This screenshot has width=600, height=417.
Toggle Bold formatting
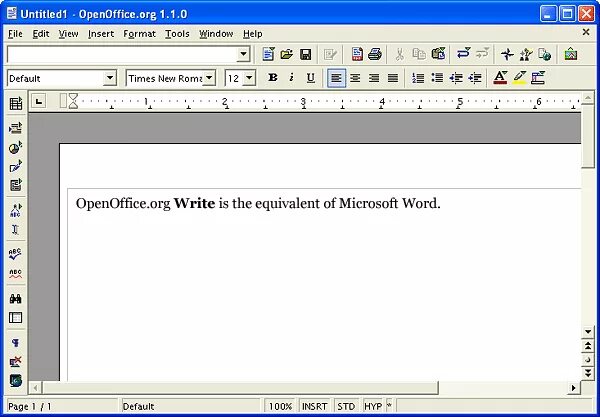[273, 78]
